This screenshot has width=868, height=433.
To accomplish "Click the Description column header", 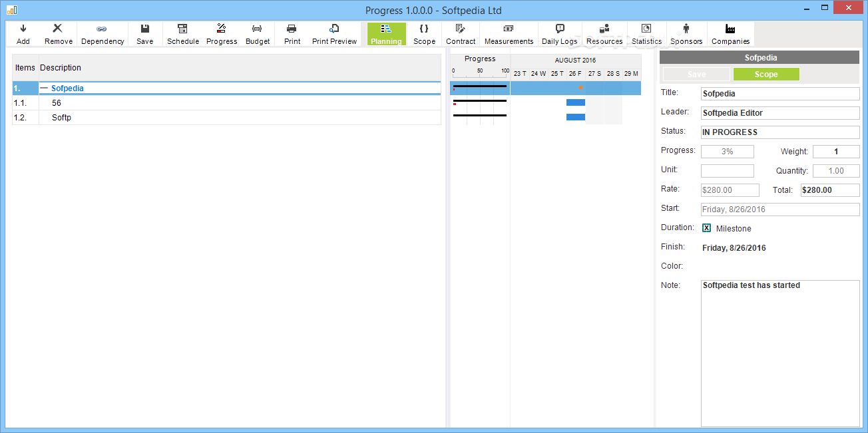I will click(61, 67).
